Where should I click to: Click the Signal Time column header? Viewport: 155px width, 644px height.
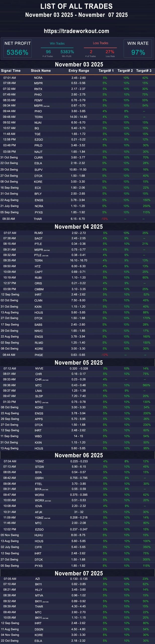[11, 71]
